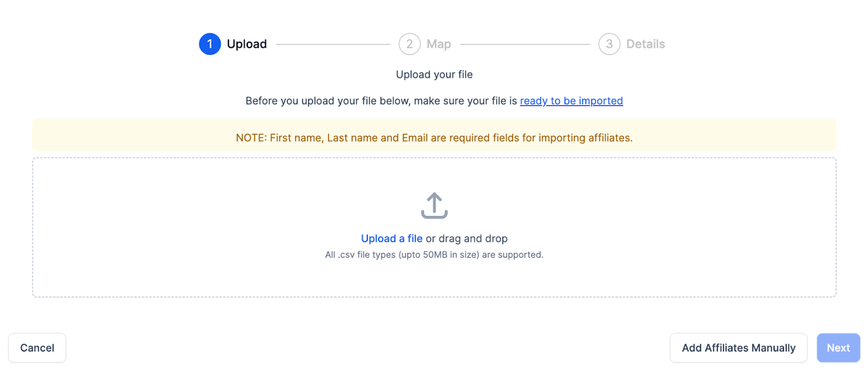Click the 'Upload a file' link
The width and height of the screenshot is (868, 371).
391,239
